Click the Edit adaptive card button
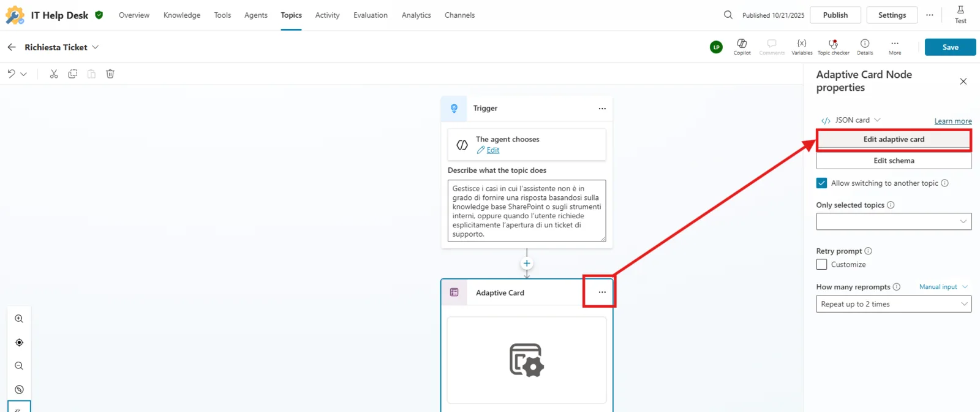Screen dimensions: 980x412 (x=894, y=140)
